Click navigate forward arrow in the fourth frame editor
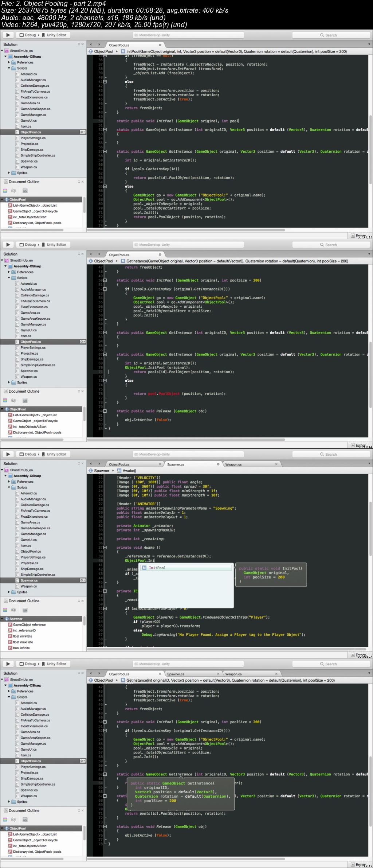The width and height of the screenshot is (373, 868). pos(99,673)
